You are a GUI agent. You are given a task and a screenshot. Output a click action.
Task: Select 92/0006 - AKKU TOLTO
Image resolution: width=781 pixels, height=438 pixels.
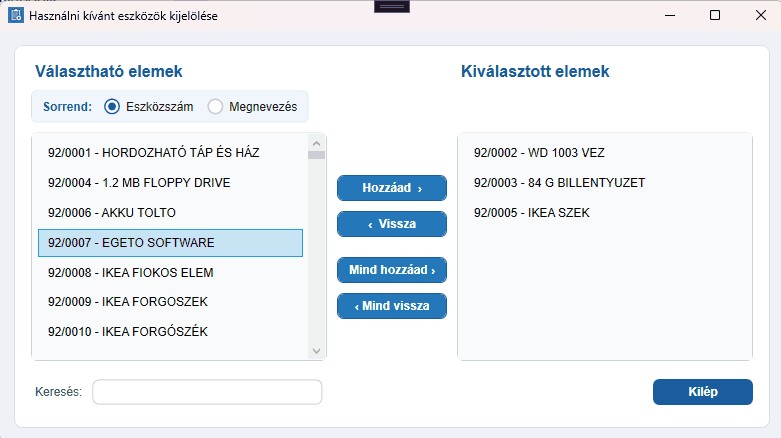tap(170, 213)
